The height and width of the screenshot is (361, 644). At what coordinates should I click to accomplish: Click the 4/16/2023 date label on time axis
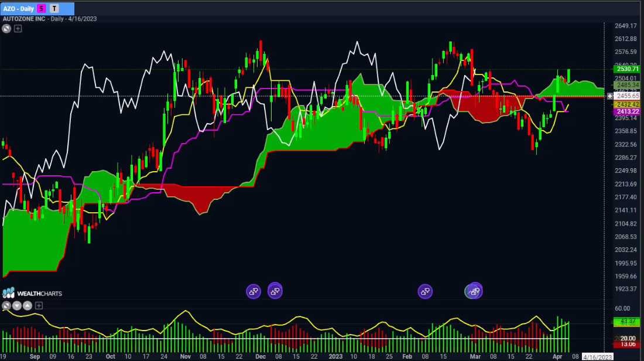(598, 357)
